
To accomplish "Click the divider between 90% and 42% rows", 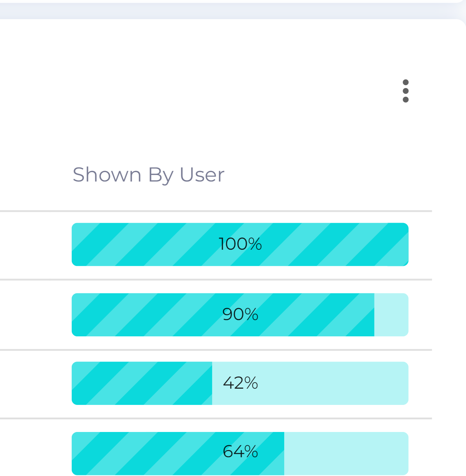I will tap(216, 350).
